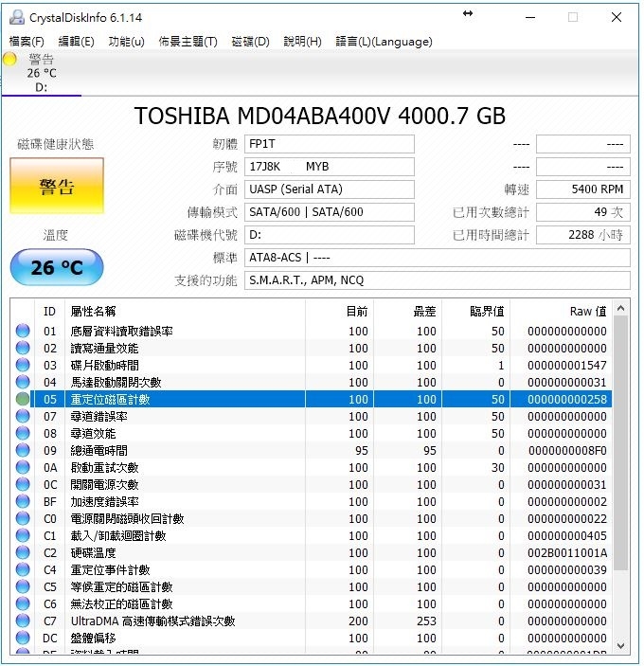Click the yellow disk status icon for drive D:
Viewport: 644px width, 666px height.
[9, 59]
